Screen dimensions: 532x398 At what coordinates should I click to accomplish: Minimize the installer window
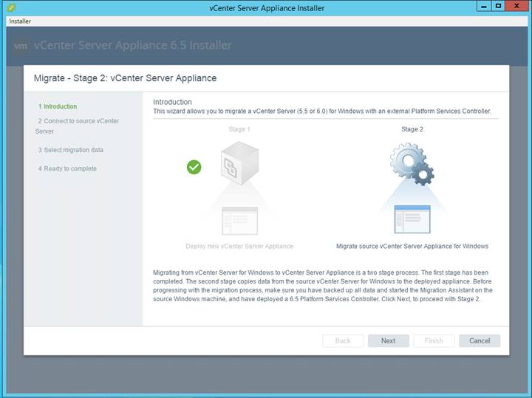(x=484, y=6)
